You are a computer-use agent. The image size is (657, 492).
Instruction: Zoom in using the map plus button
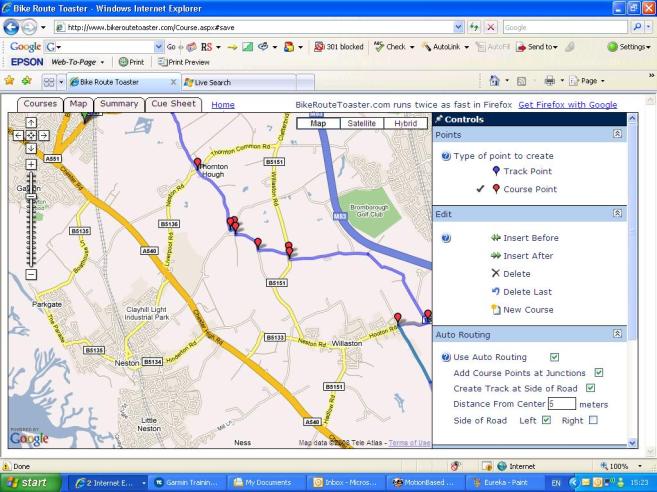pos(31,164)
